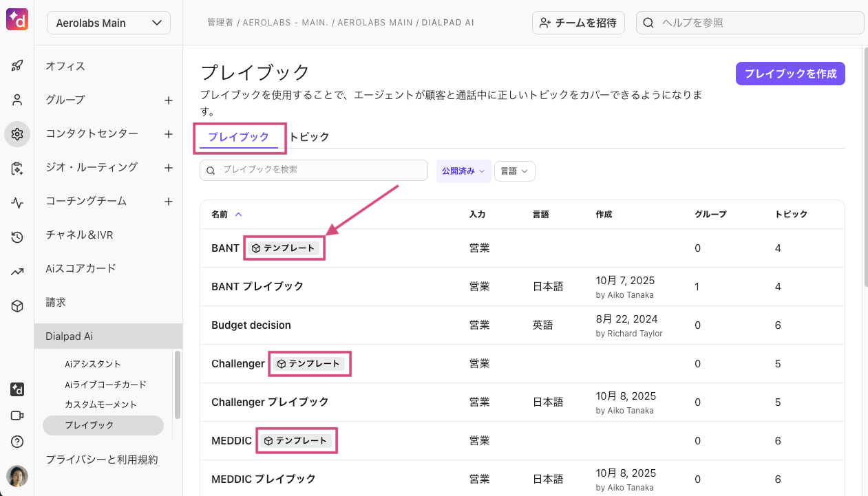The height and width of the screenshot is (496, 868).
Task: Click the magnifier icon in help search
Action: coord(648,23)
